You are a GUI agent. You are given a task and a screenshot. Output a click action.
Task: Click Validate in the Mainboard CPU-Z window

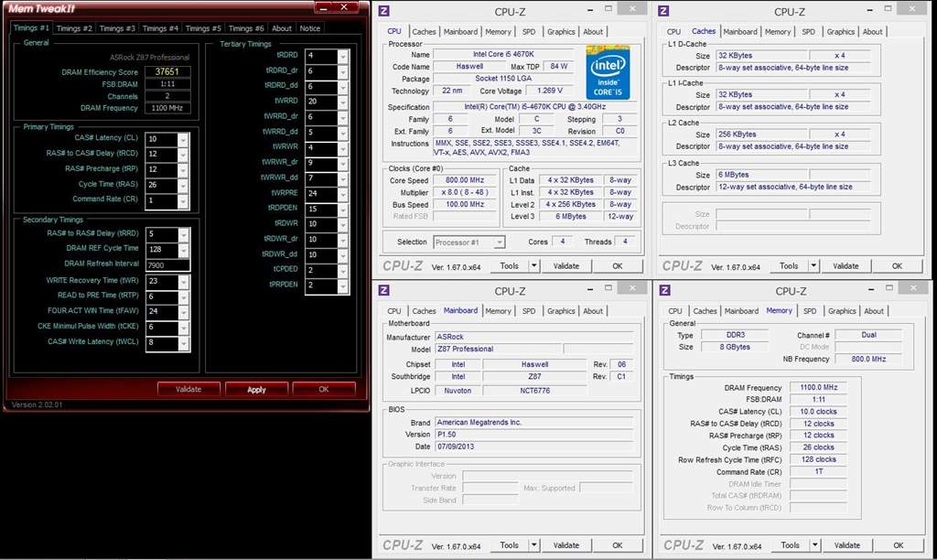pos(566,545)
